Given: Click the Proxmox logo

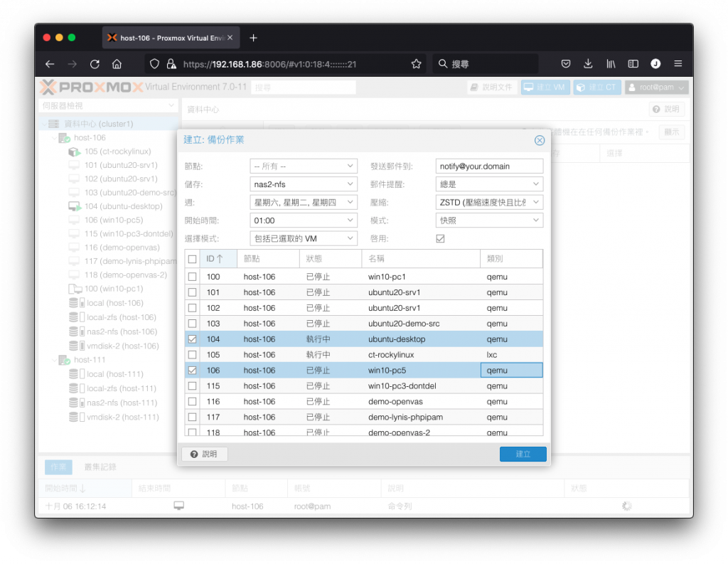Looking at the screenshot, I should 91,87.
